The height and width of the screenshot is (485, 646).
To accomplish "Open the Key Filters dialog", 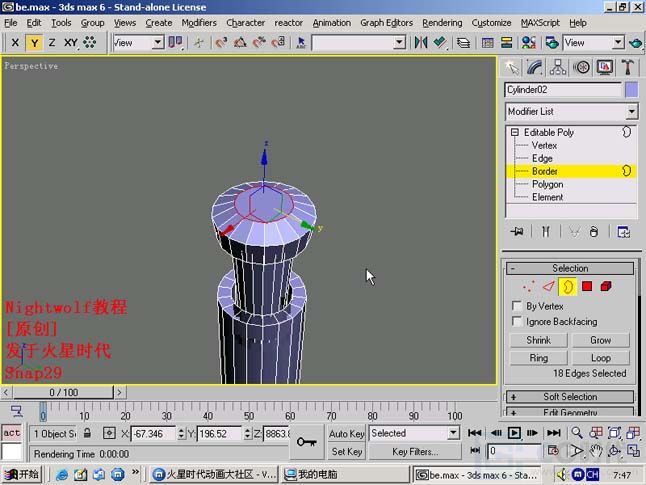I will point(415,452).
